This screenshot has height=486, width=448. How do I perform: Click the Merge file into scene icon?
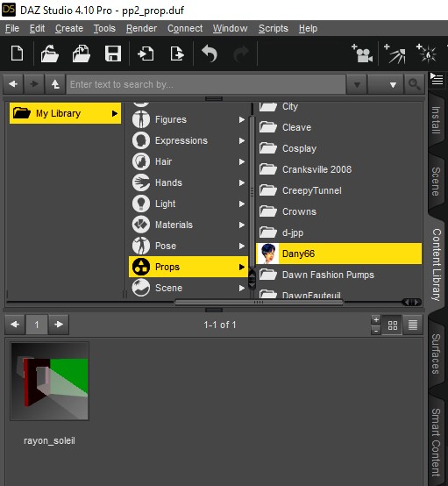pos(82,54)
